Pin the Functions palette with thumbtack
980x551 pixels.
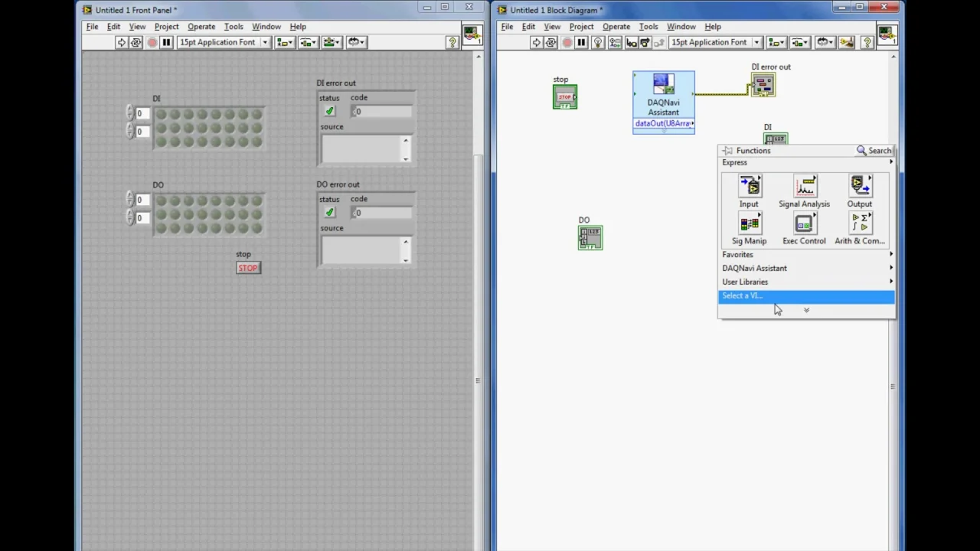click(727, 151)
